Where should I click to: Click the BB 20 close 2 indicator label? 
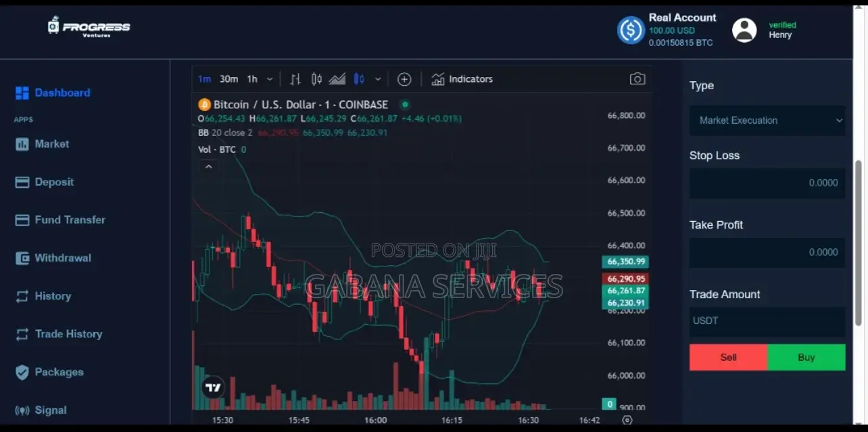(225, 133)
